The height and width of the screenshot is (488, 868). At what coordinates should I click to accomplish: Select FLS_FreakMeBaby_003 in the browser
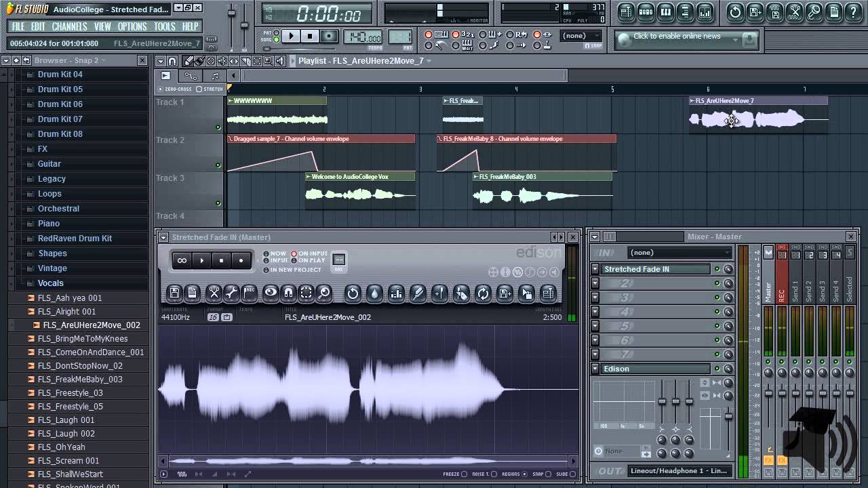pos(80,379)
